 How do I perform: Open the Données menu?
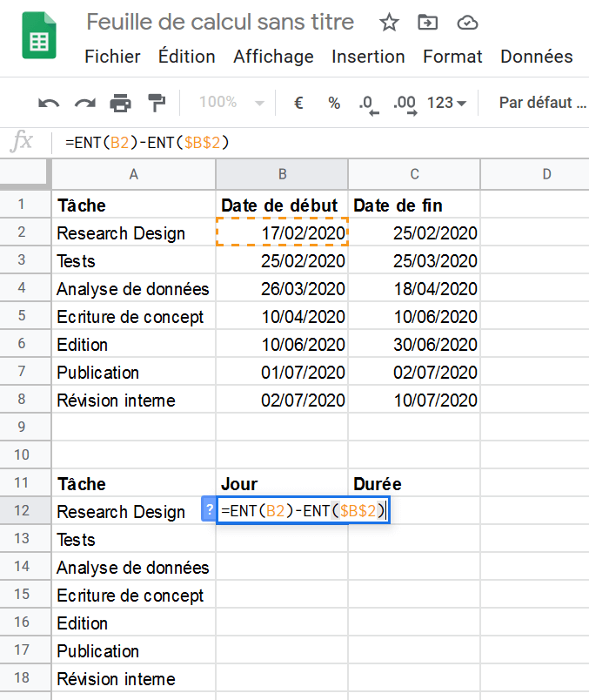(536, 57)
